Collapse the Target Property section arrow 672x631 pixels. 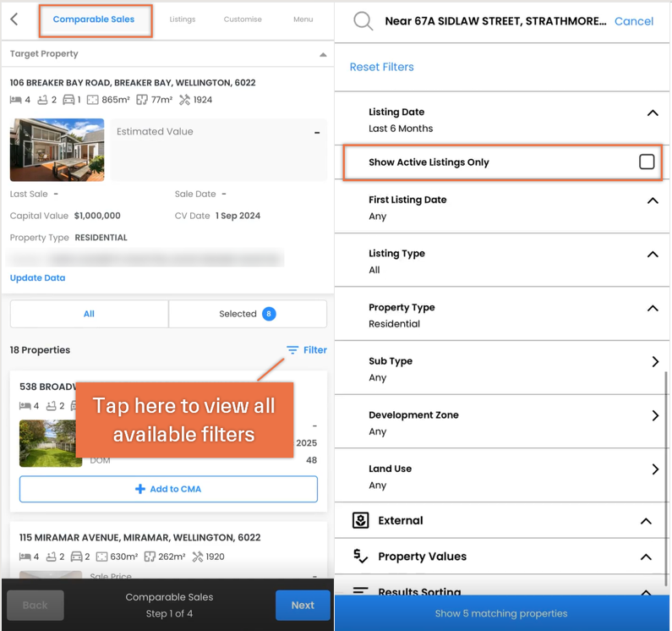(323, 54)
